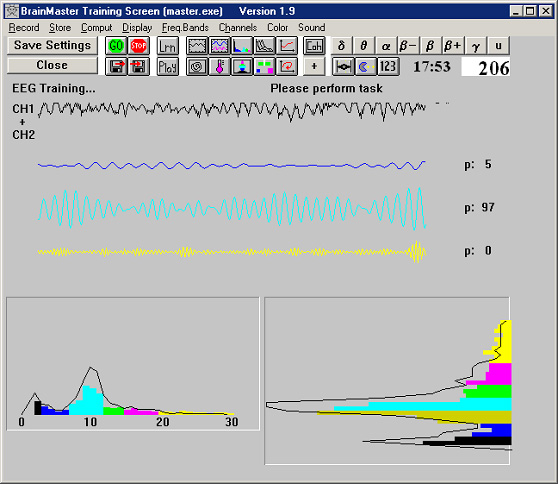Screen dimensions: 558x484
Task: Show the colored frequency spectrum display icon
Action: point(242,46)
